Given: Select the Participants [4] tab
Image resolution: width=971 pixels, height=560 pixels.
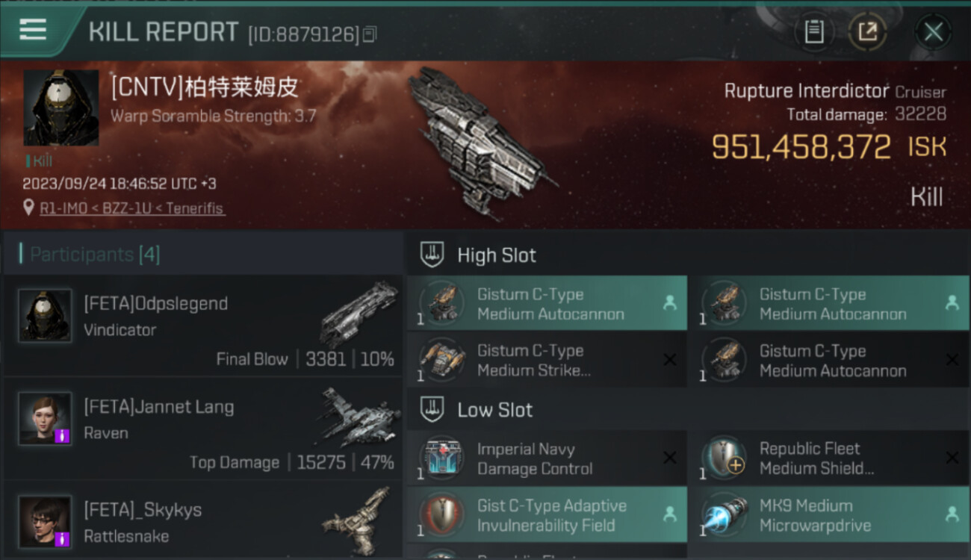Looking at the screenshot, I should coord(94,255).
